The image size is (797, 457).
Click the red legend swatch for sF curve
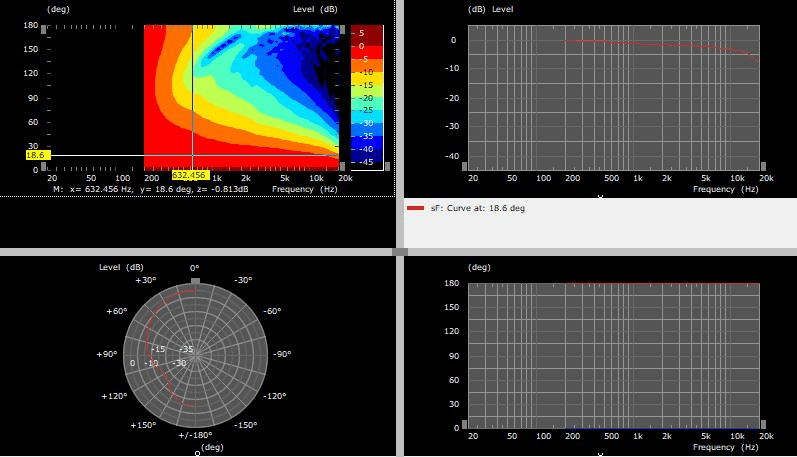415,208
